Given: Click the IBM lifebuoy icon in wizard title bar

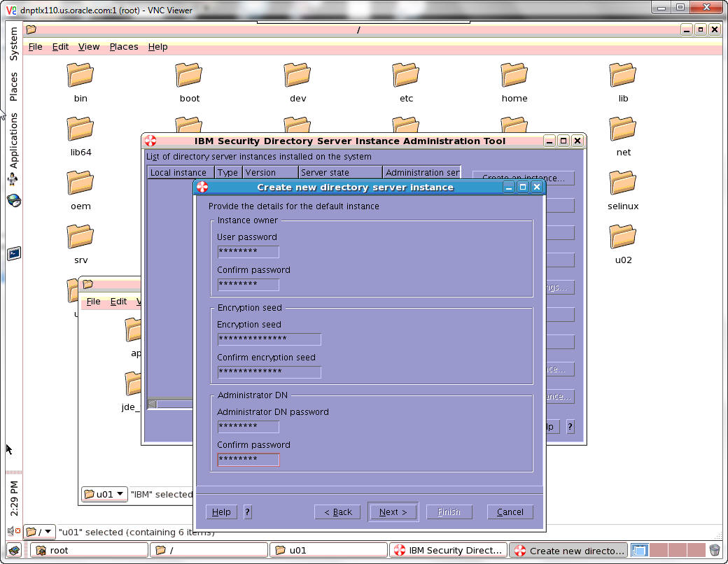Looking at the screenshot, I should pyautogui.click(x=202, y=187).
